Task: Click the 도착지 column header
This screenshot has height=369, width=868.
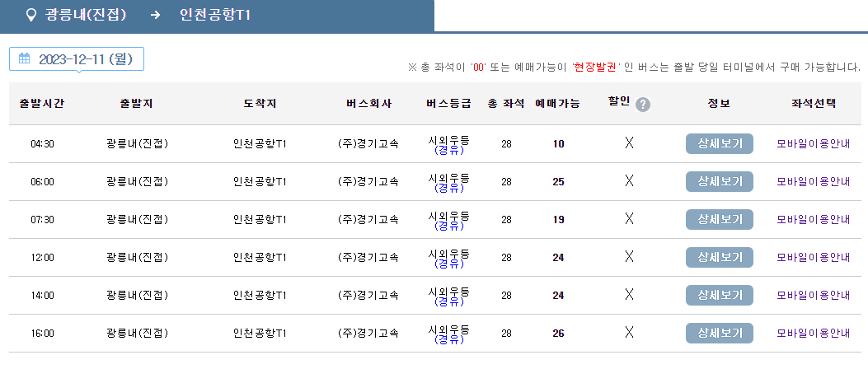Action: pos(260,104)
